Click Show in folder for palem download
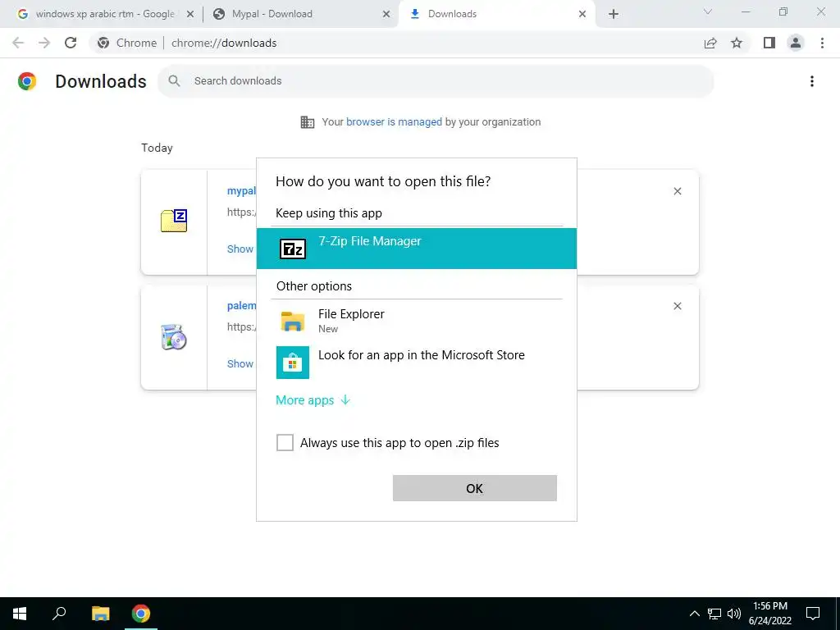The image size is (840, 630). click(240, 363)
